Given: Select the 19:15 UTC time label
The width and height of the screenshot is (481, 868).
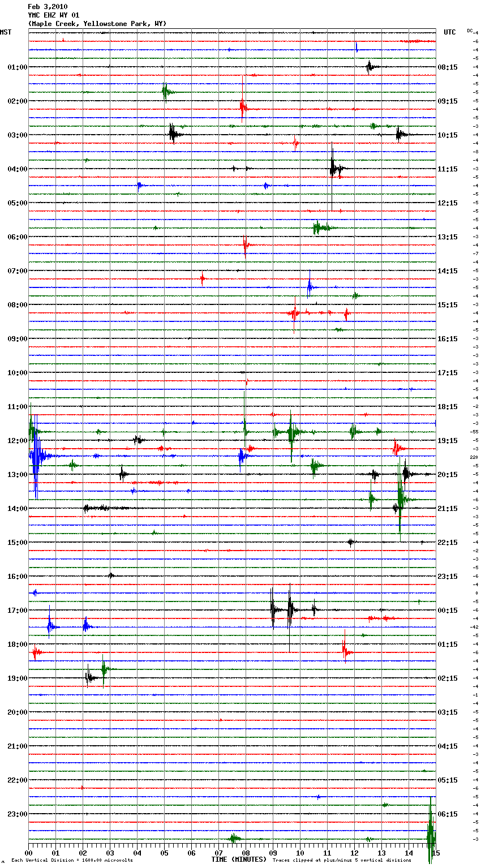Looking at the screenshot, I should 448,441.
